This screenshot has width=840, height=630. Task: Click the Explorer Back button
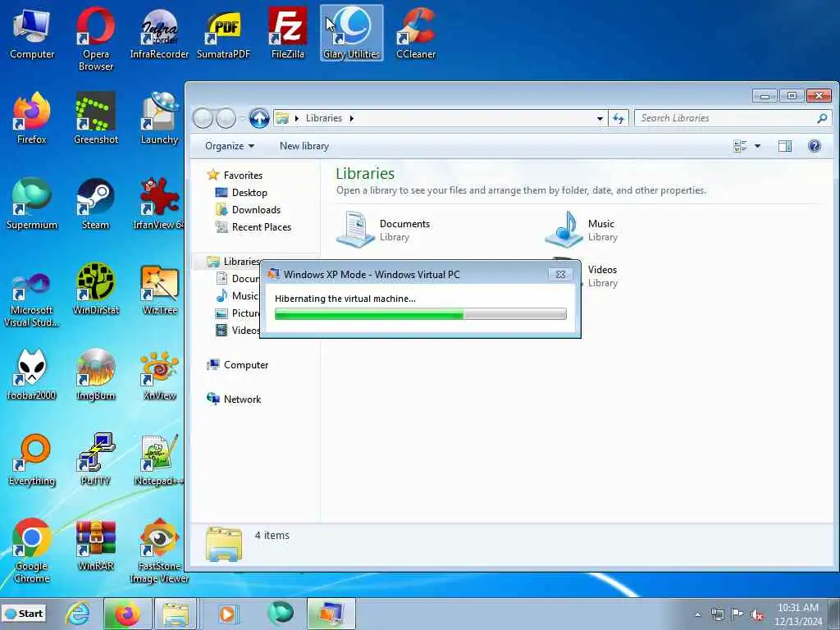pos(203,118)
